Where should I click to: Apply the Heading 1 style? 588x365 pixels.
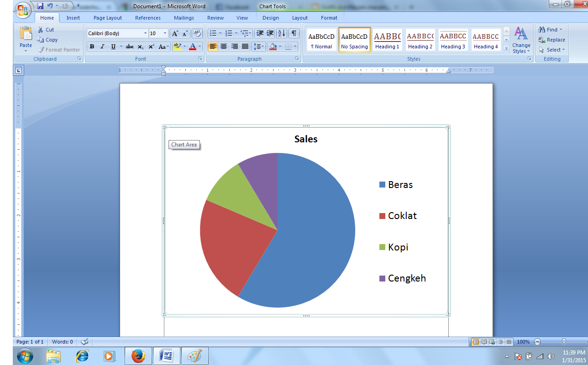tap(387, 40)
